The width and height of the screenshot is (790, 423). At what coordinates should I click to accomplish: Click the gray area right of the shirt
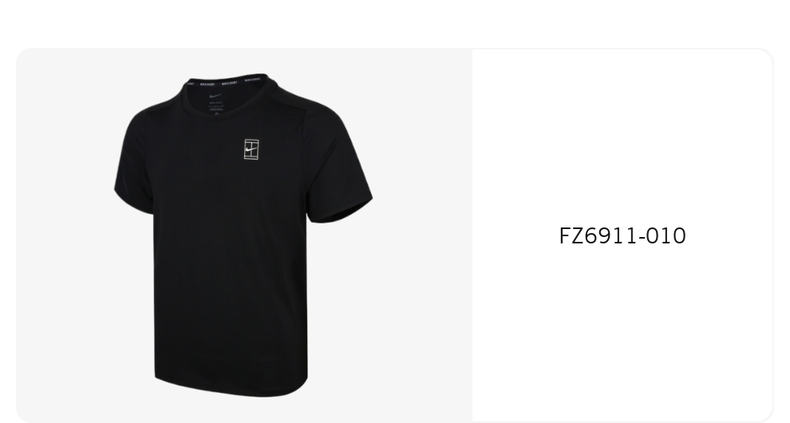[422, 236]
